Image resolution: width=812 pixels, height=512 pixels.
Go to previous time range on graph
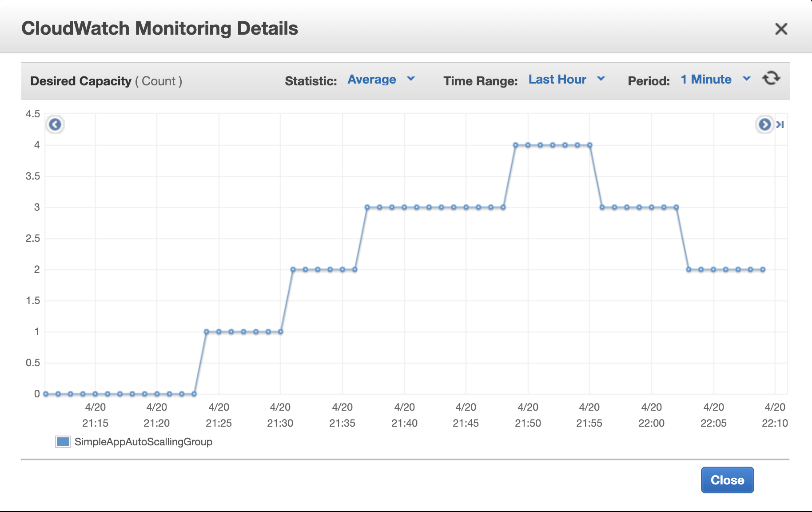(55, 124)
